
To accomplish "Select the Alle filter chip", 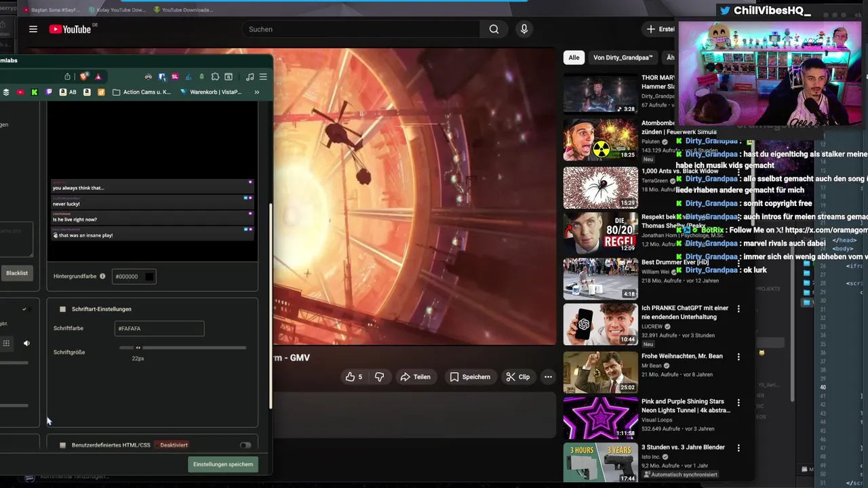I will [x=574, y=58].
